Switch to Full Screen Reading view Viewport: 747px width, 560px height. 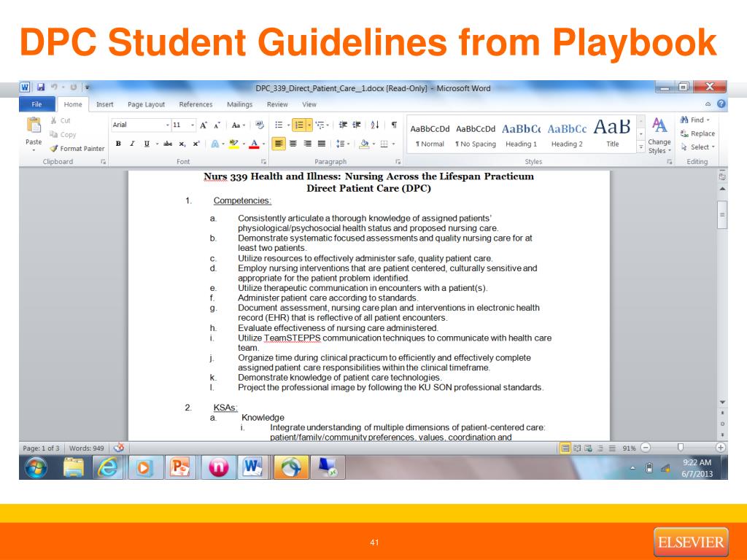tap(577, 448)
